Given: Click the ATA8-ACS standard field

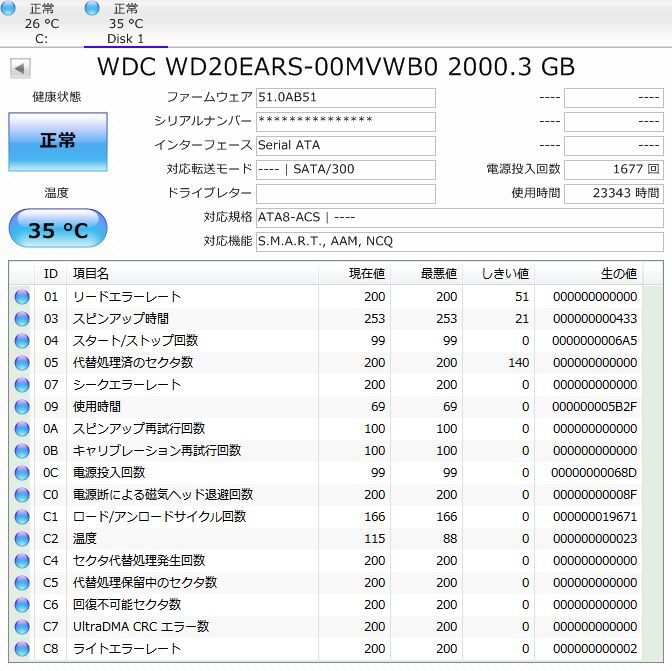Looking at the screenshot, I should pyautogui.click(x=460, y=218).
